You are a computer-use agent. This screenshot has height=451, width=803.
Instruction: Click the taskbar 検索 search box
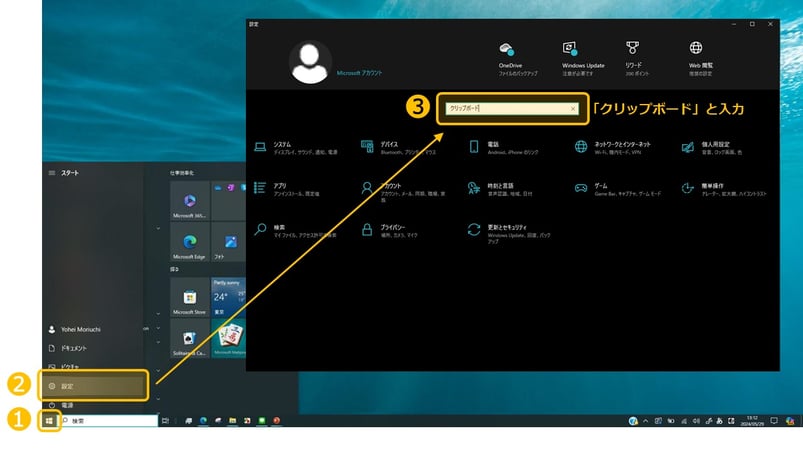(x=109, y=421)
